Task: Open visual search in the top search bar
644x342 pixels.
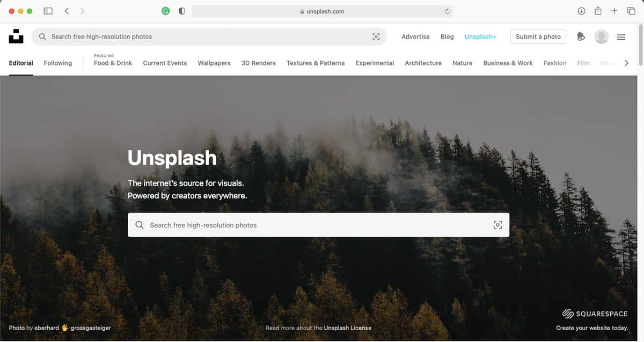Action: click(376, 36)
